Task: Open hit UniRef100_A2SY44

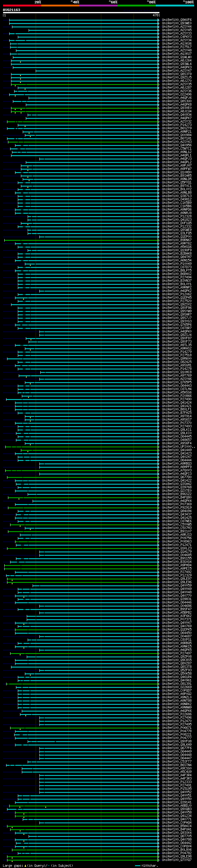Action: [177, 26]
